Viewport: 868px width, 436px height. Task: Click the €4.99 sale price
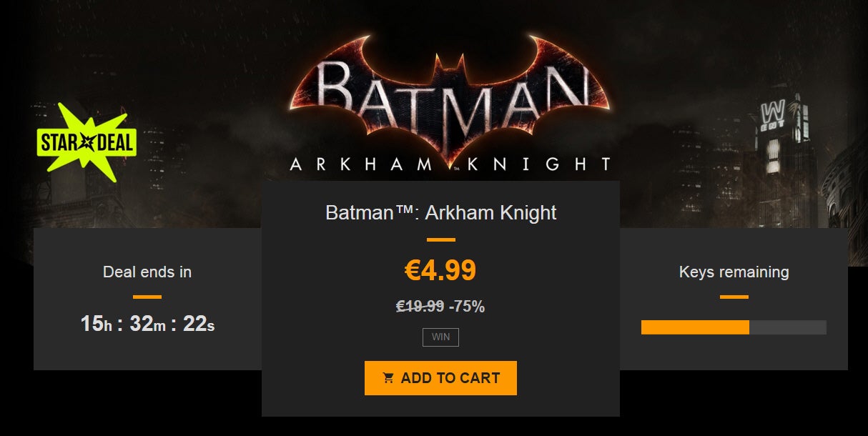440,270
